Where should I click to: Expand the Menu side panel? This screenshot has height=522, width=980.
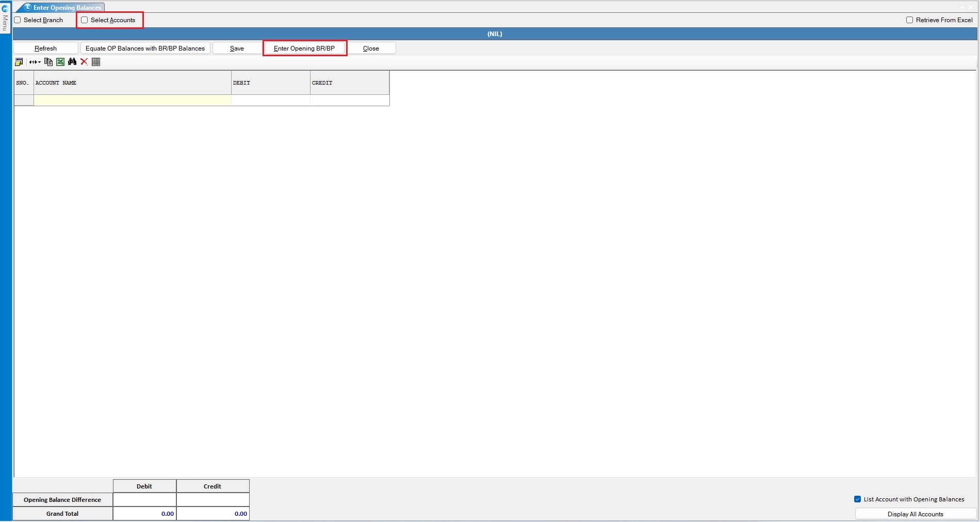coord(5,23)
